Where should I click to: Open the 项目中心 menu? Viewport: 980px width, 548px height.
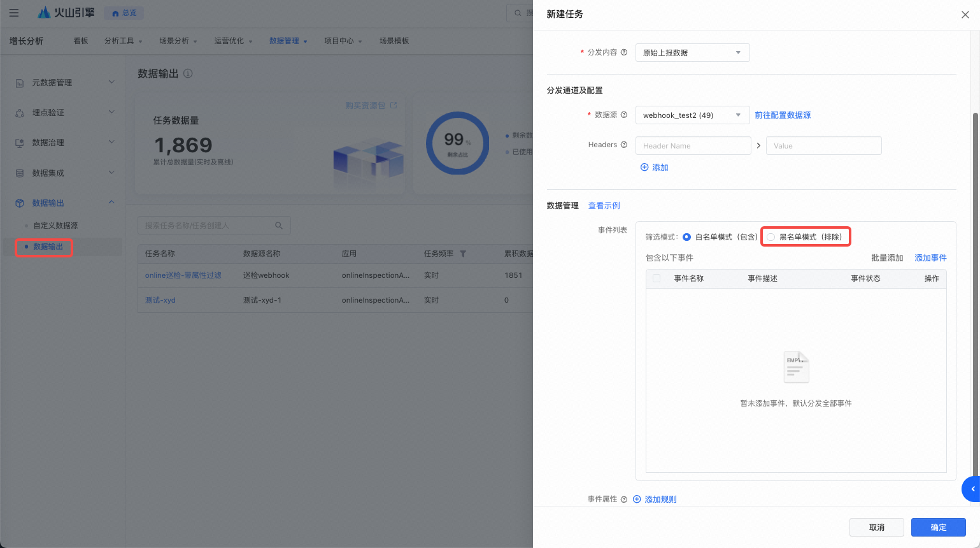[343, 41]
